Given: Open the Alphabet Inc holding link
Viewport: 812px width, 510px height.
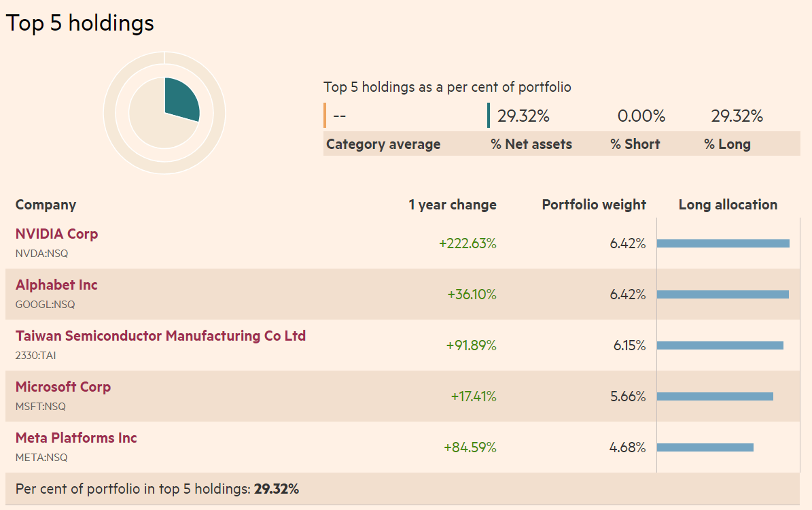Looking at the screenshot, I should (x=56, y=285).
